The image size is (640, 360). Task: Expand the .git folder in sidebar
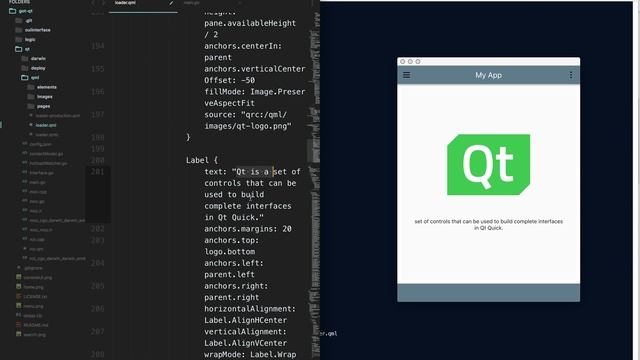click(x=28, y=20)
